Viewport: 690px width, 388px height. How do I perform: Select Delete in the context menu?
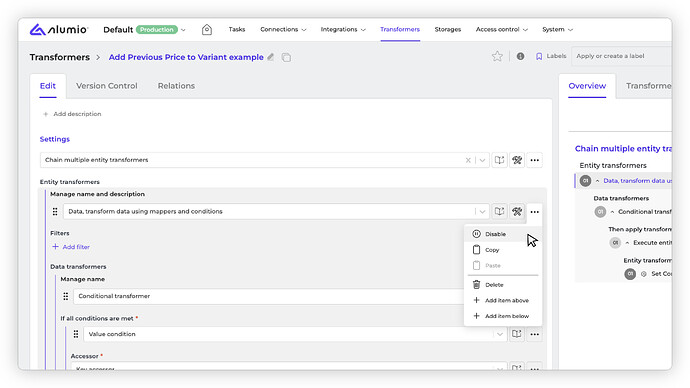(x=503, y=285)
